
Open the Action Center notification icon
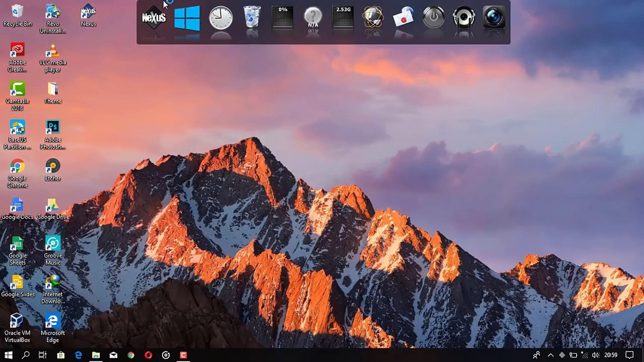629,355
